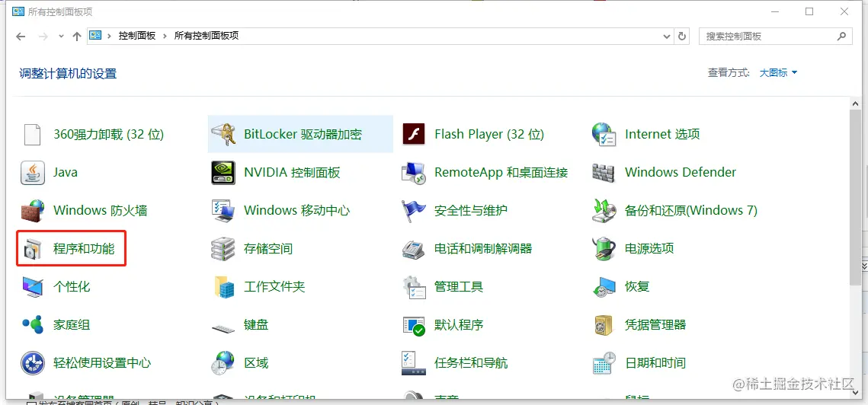
Task: Expand chevron after 控制面板 breadcrumb
Action: pos(165,36)
